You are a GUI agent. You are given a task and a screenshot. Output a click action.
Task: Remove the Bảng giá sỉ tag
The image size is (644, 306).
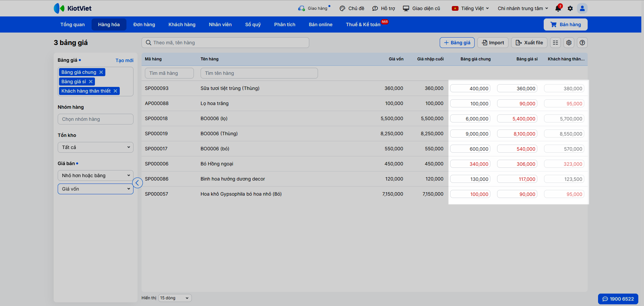(x=91, y=82)
